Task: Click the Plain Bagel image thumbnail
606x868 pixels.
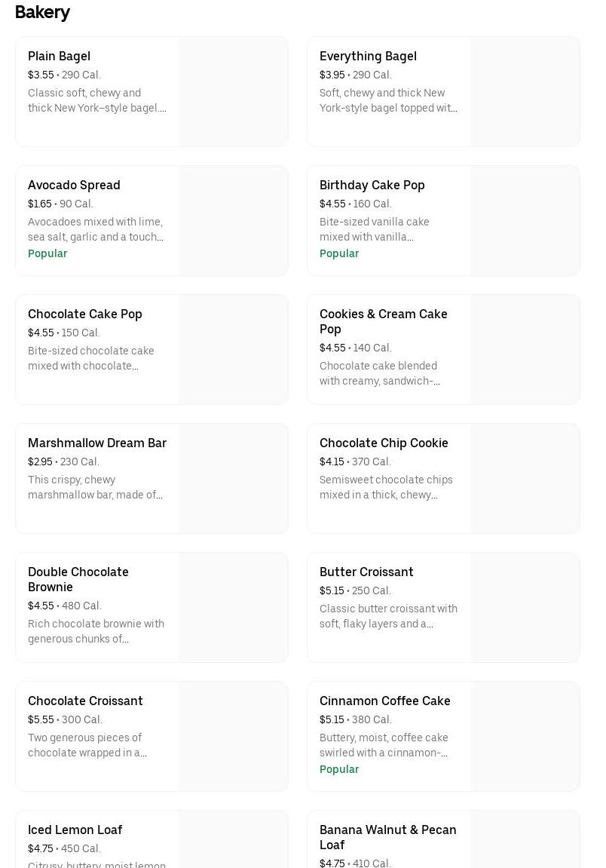Action: tap(233, 92)
